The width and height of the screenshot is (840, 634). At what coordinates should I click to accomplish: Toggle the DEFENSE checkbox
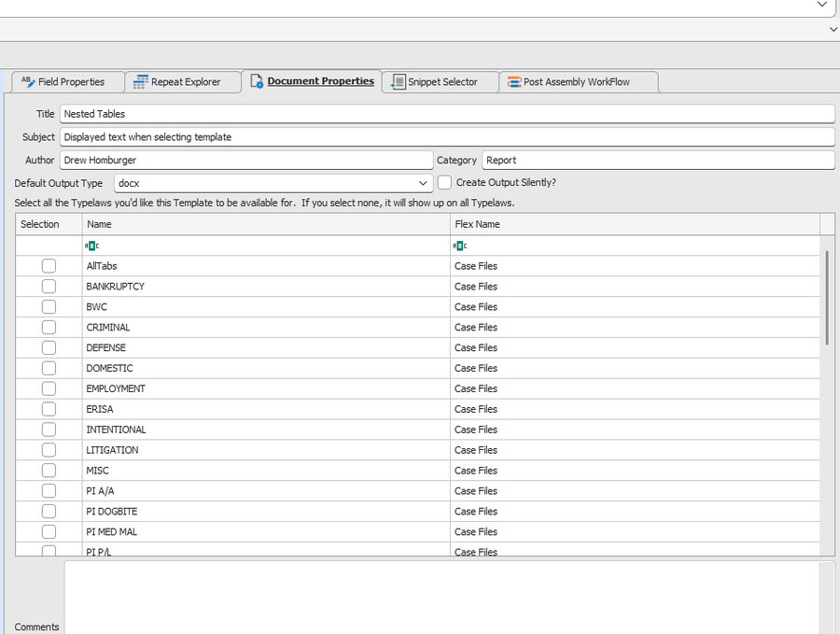pyautogui.click(x=49, y=348)
